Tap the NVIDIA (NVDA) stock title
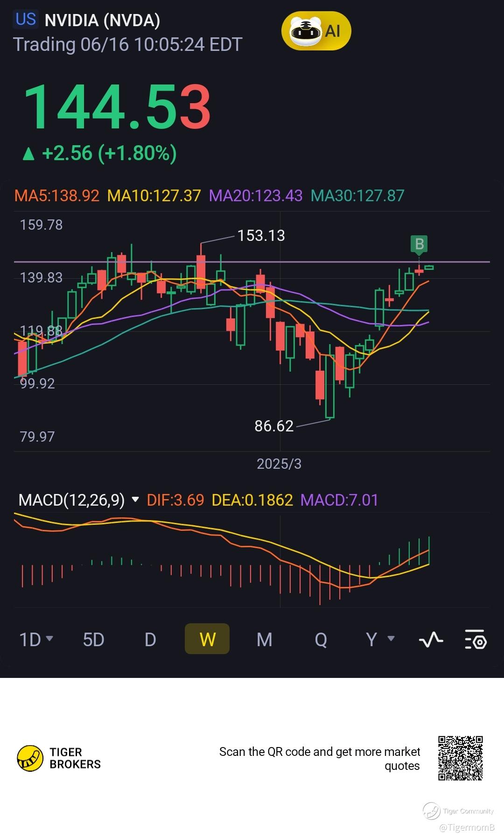Image resolution: width=504 pixels, height=839 pixels. 102,20
